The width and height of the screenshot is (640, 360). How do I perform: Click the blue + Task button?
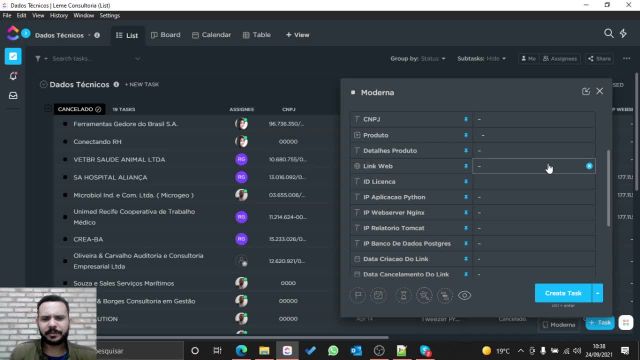tap(600, 322)
